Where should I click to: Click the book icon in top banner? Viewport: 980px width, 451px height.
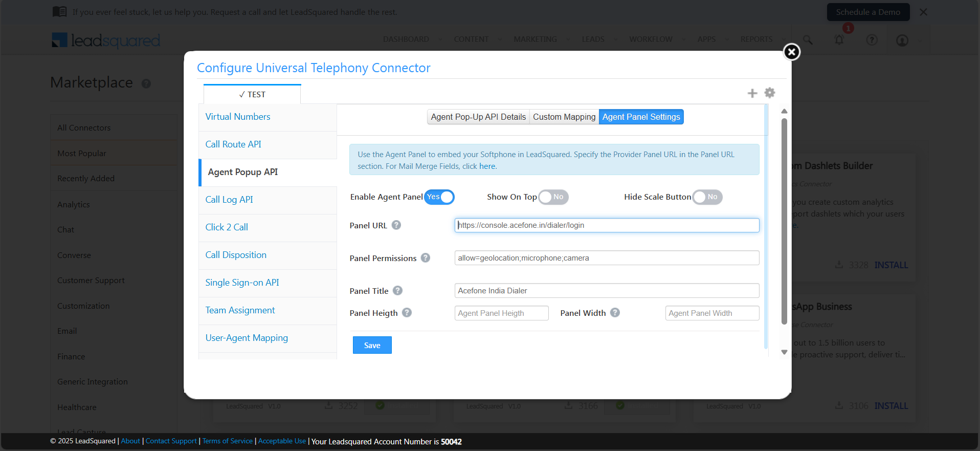point(59,11)
